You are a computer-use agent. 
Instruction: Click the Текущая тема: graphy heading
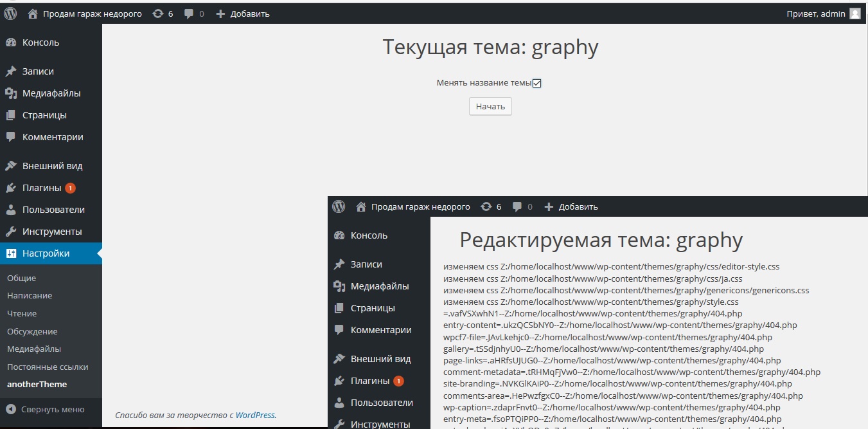[491, 47]
